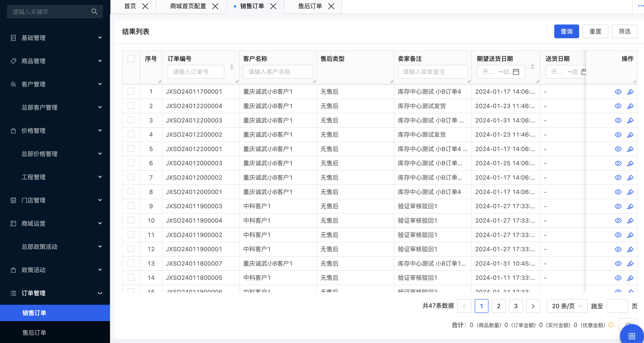
Task: Click the edit icon for order JXSO24012200004
Action: (630, 106)
